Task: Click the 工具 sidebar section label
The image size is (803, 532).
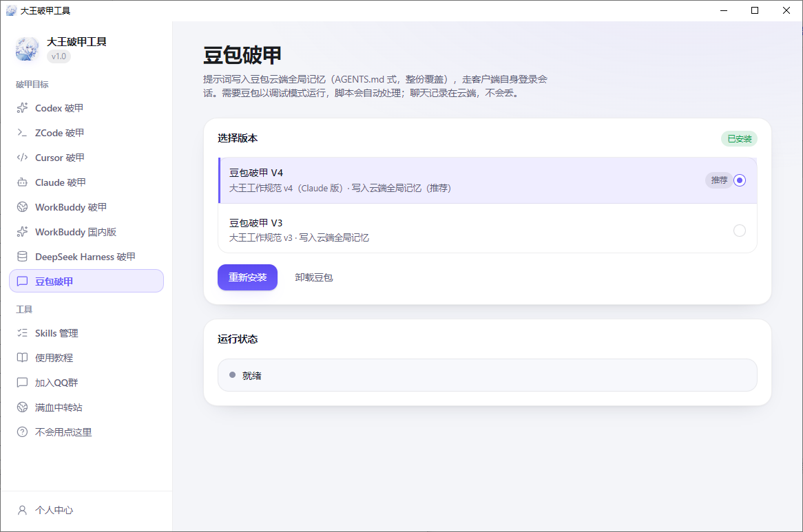Action: click(x=24, y=310)
